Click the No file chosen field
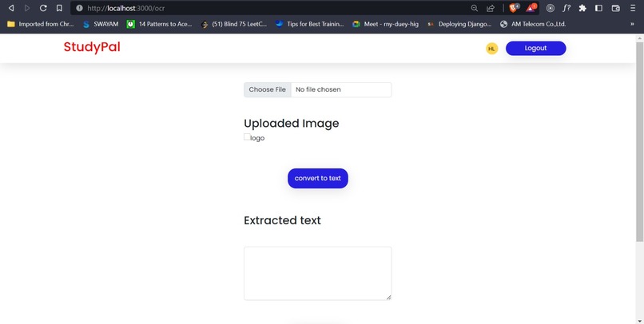The height and width of the screenshot is (324, 644). (x=341, y=89)
